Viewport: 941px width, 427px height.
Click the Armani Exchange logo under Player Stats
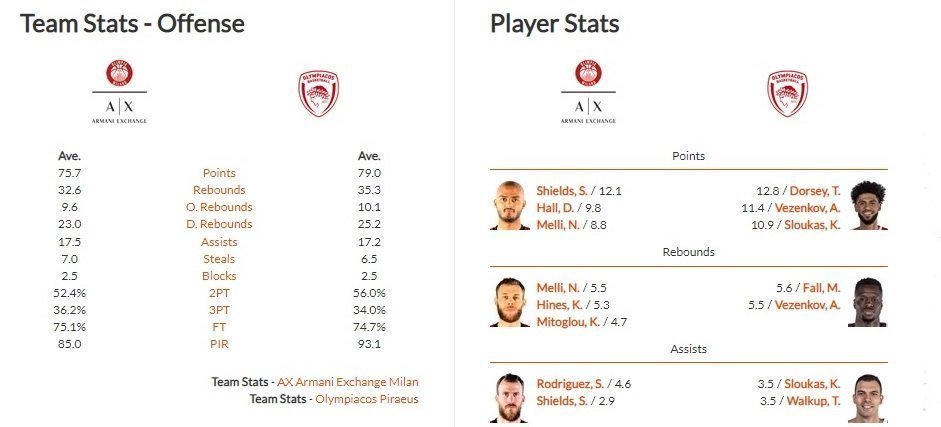click(588, 92)
